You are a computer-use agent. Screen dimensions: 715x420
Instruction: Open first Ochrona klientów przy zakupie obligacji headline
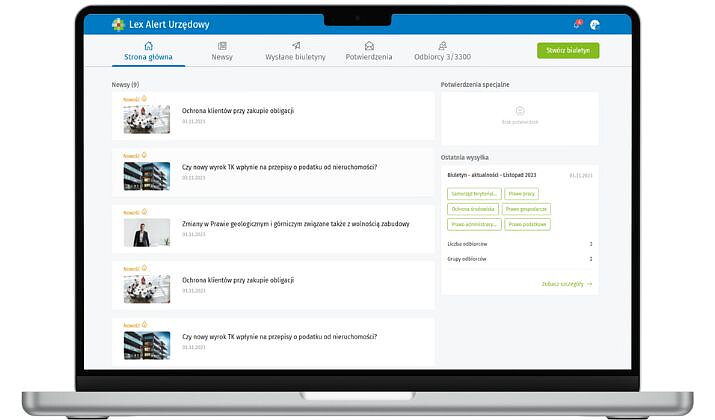238,111
